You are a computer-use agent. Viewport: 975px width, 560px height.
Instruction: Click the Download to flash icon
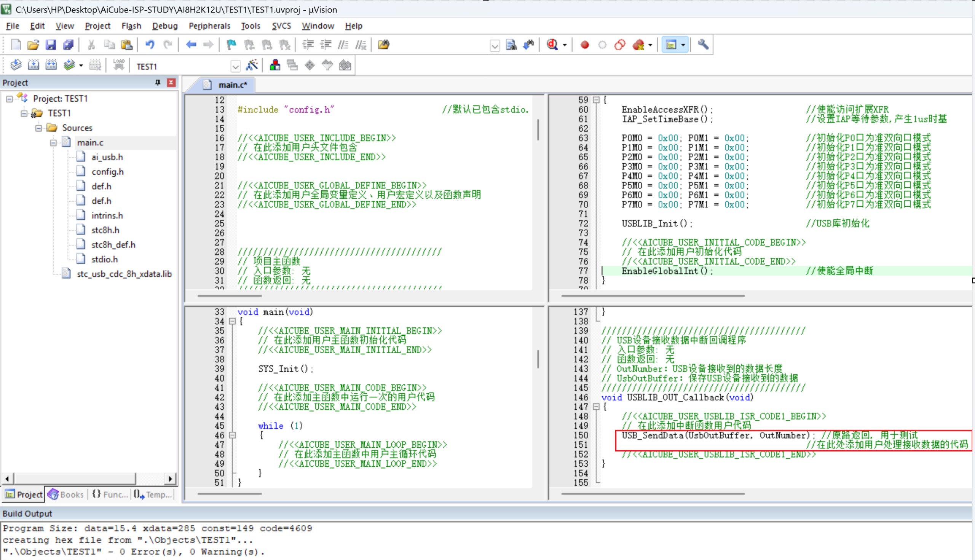(118, 65)
